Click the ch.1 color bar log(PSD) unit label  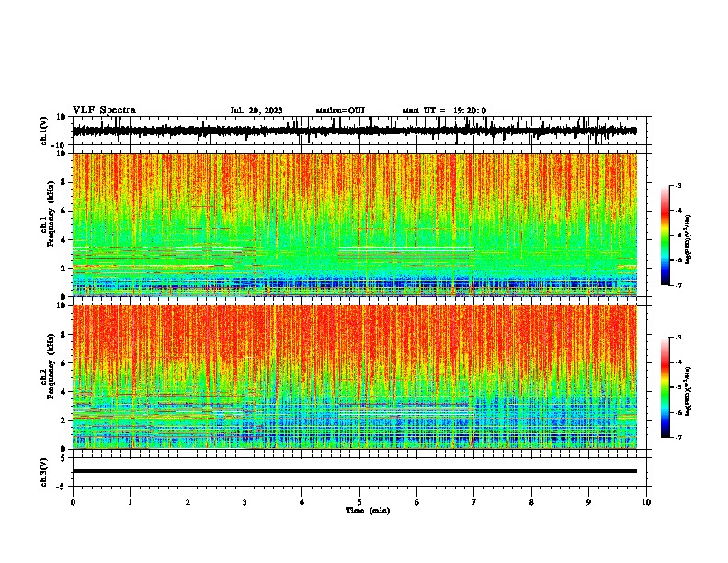(x=688, y=239)
